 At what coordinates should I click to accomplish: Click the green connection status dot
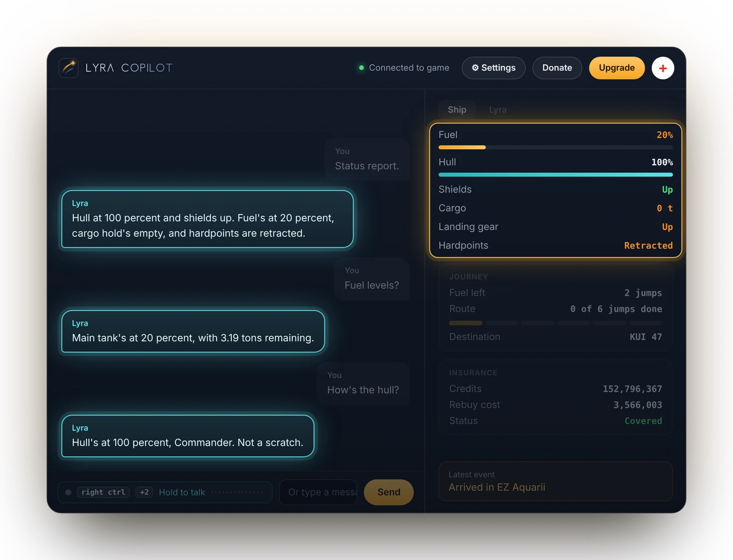tap(361, 68)
